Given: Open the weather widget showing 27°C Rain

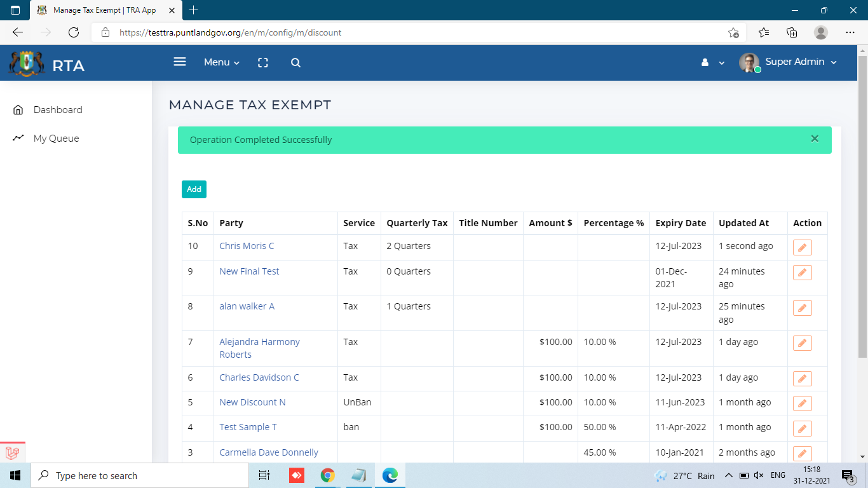Looking at the screenshot, I should pyautogui.click(x=684, y=475).
